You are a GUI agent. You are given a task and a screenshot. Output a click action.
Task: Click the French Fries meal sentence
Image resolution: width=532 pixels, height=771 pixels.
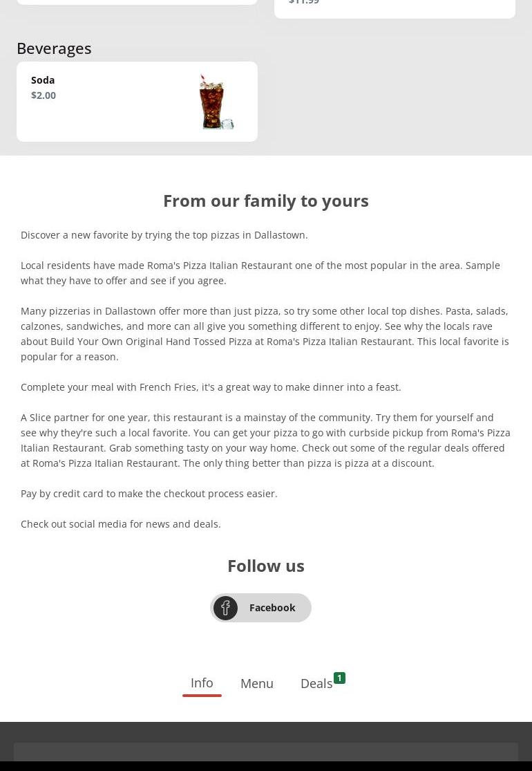(211, 387)
